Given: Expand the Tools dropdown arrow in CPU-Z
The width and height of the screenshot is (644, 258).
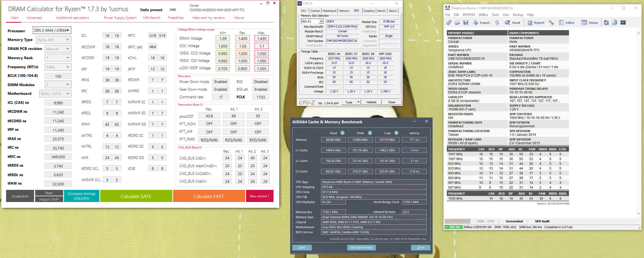Looking at the screenshot, I should pyautogui.click(x=358, y=102).
